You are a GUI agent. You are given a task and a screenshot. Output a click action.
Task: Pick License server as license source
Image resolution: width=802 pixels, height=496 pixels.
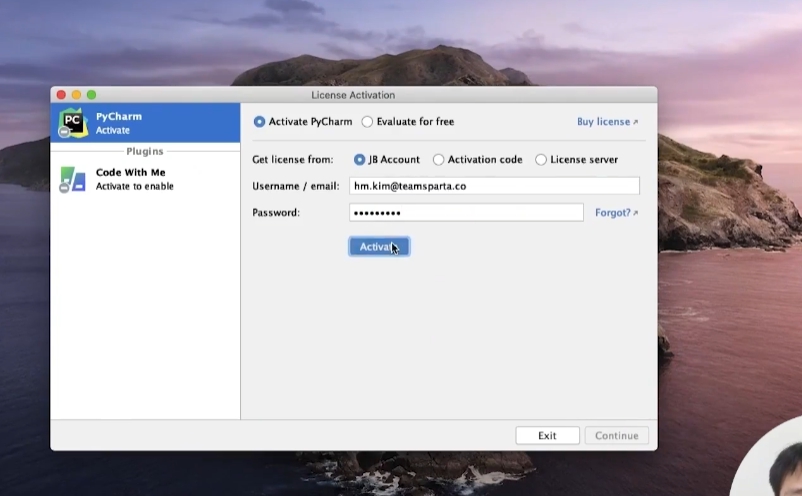click(x=541, y=160)
